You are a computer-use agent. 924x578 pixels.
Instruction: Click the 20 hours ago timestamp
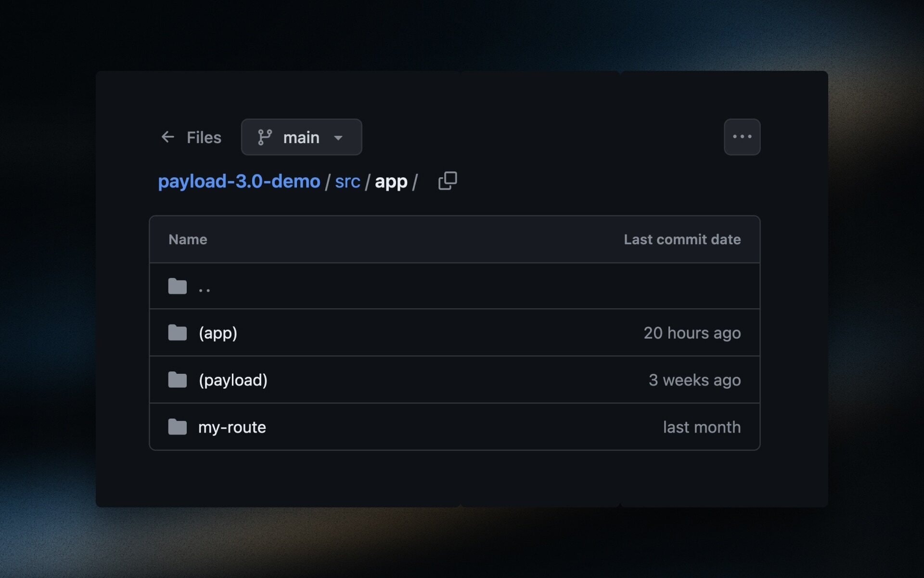coord(692,333)
